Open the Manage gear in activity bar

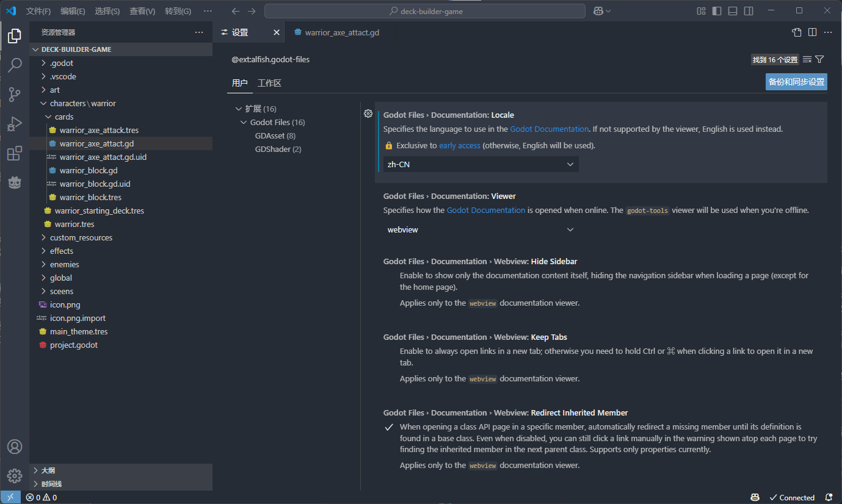(x=15, y=476)
